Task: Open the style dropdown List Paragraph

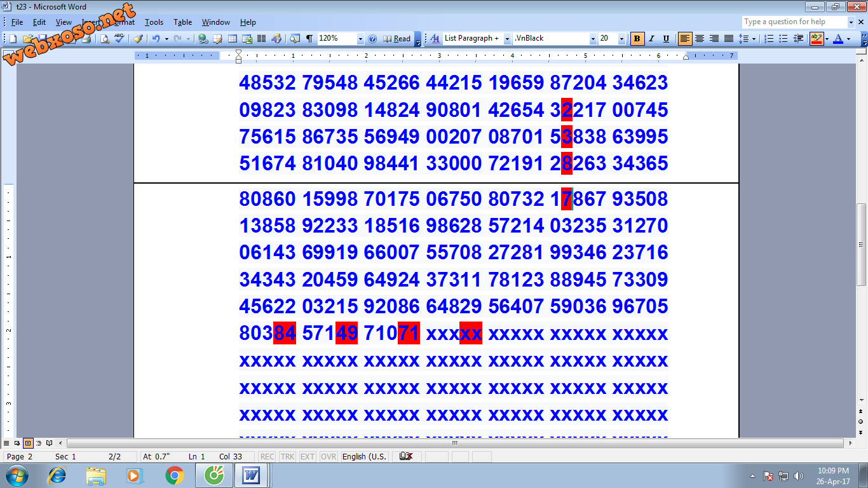Action: (x=507, y=39)
